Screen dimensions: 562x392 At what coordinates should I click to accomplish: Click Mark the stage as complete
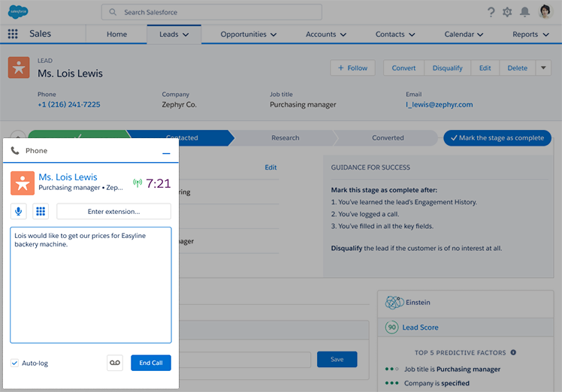pyautogui.click(x=497, y=138)
